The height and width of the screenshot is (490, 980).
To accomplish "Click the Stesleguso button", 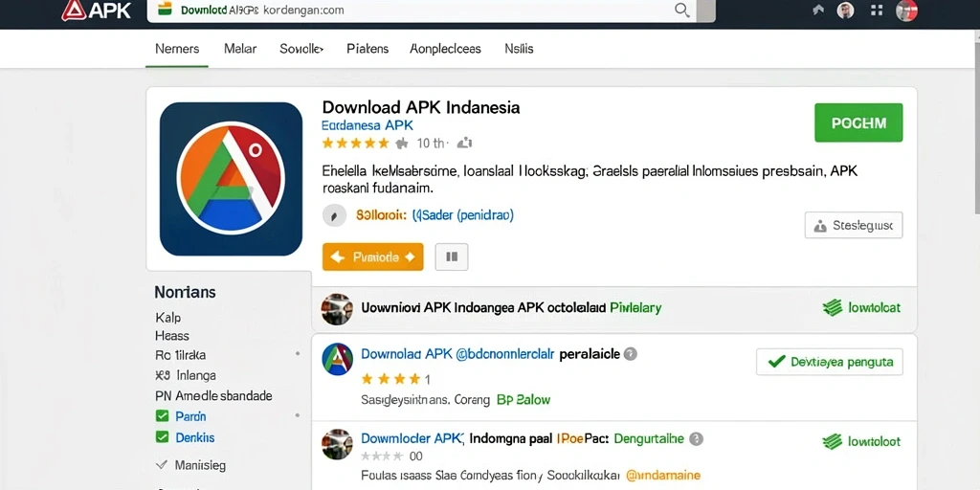I will coord(853,225).
